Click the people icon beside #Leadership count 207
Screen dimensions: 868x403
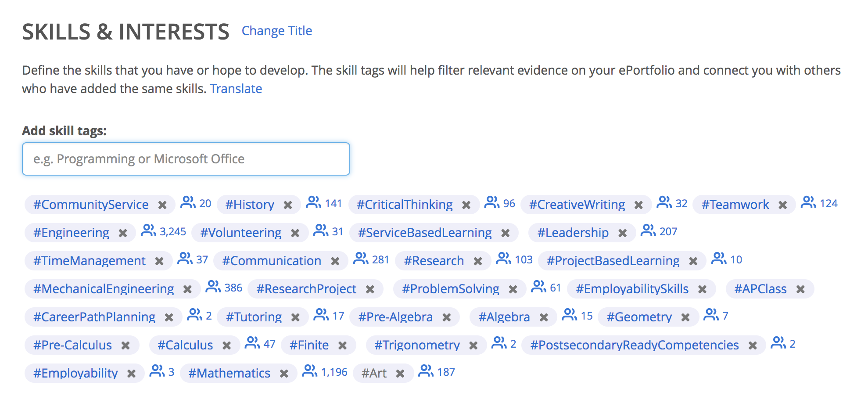tap(648, 230)
